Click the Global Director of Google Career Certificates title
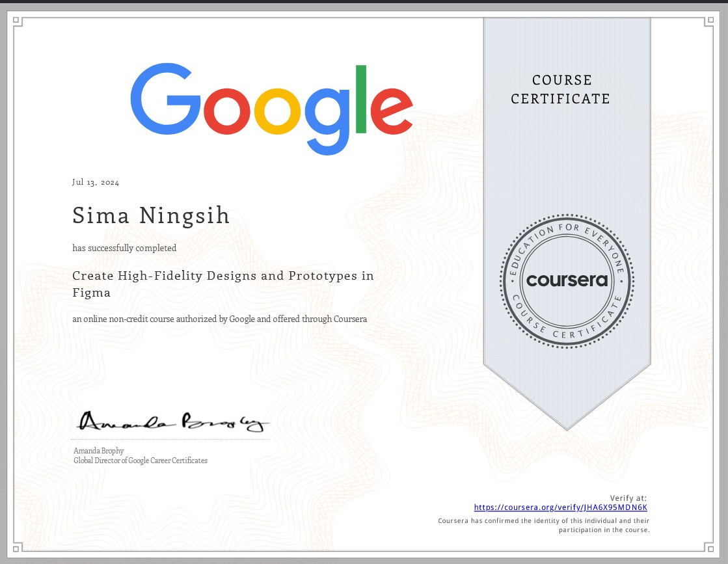The width and height of the screenshot is (728, 564). click(x=141, y=461)
